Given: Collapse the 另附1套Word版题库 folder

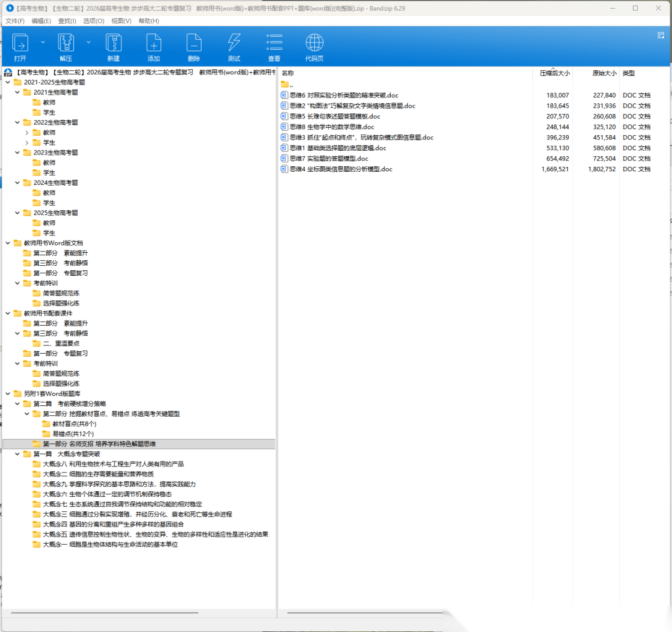Looking at the screenshot, I should coord(7,394).
